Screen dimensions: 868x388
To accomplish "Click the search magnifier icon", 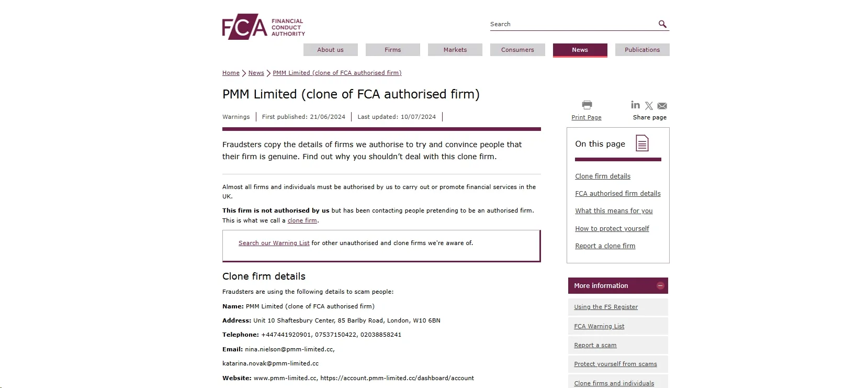I will pos(662,24).
